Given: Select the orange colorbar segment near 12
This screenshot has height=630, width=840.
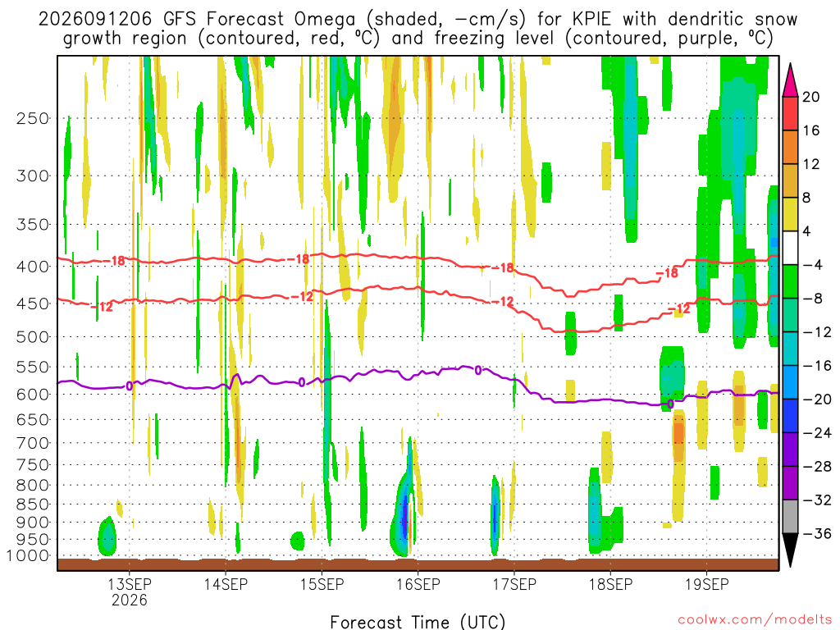Looking at the screenshot, I should pyautogui.click(x=790, y=148).
